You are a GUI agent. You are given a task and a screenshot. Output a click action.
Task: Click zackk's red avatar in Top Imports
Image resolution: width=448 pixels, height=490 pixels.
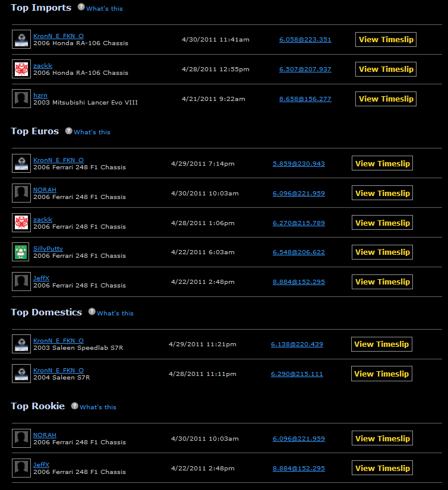tap(21, 69)
